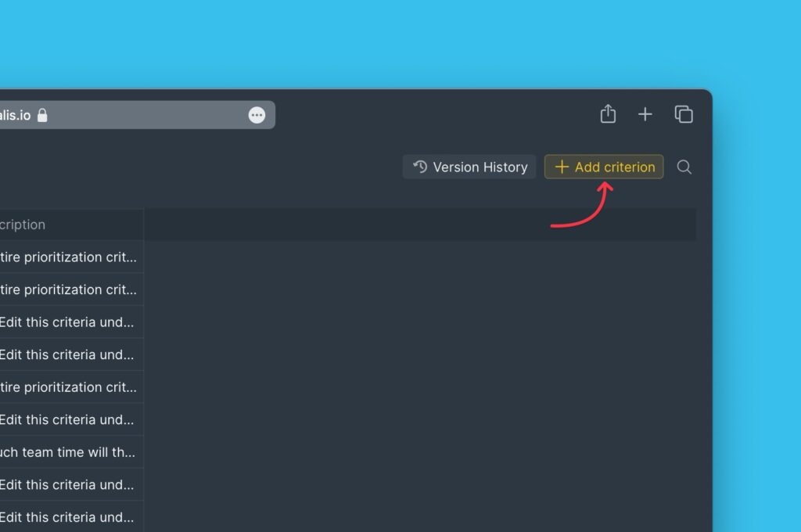Click the Share icon in browser toolbar
This screenshot has height=532, width=801.
pyautogui.click(x=608, y=114)
